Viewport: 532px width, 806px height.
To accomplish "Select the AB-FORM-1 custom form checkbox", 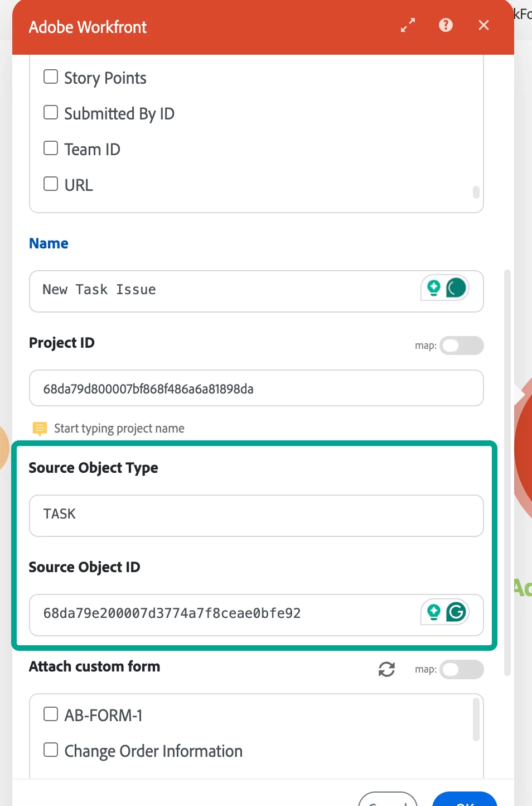I will point(51,714).
